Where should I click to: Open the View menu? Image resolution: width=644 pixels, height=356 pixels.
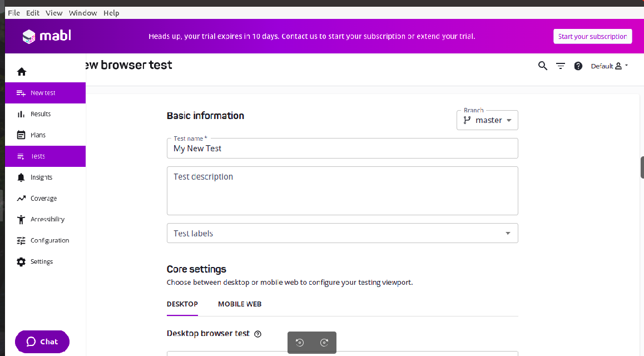[54, 13]
